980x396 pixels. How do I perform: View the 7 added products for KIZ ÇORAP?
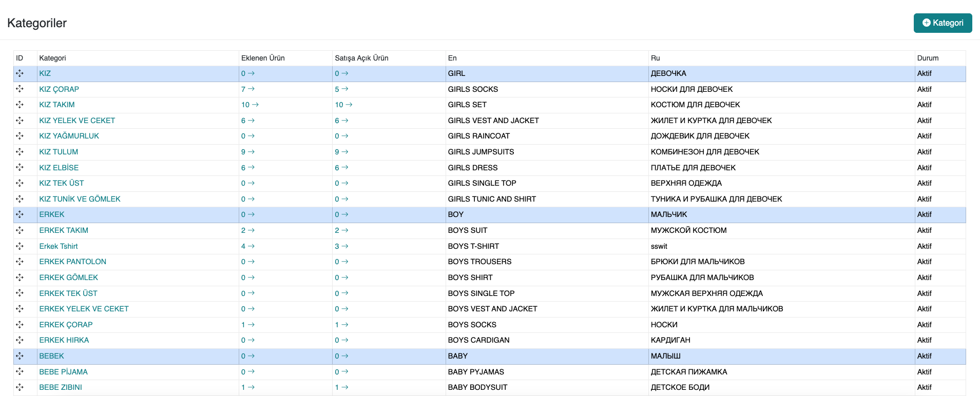click(247, 89)
